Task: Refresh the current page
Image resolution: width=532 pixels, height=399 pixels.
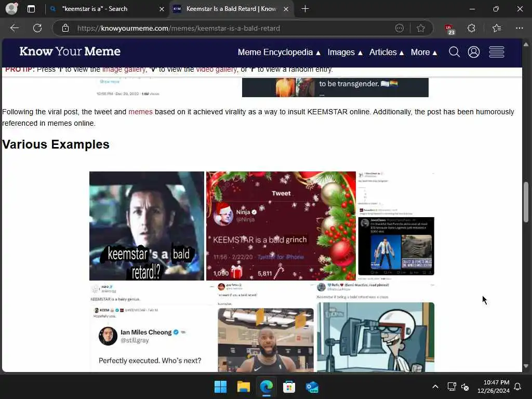Action: 37,28
